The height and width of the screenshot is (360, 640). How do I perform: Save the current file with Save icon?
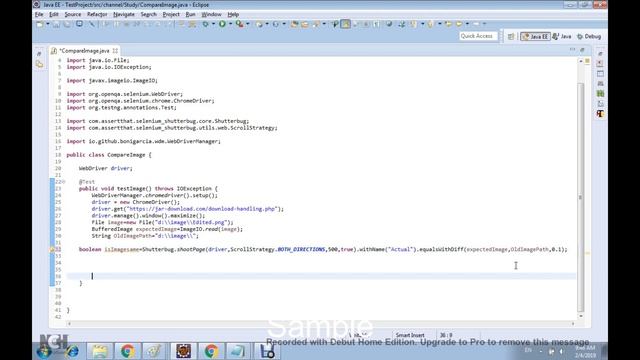56,24
